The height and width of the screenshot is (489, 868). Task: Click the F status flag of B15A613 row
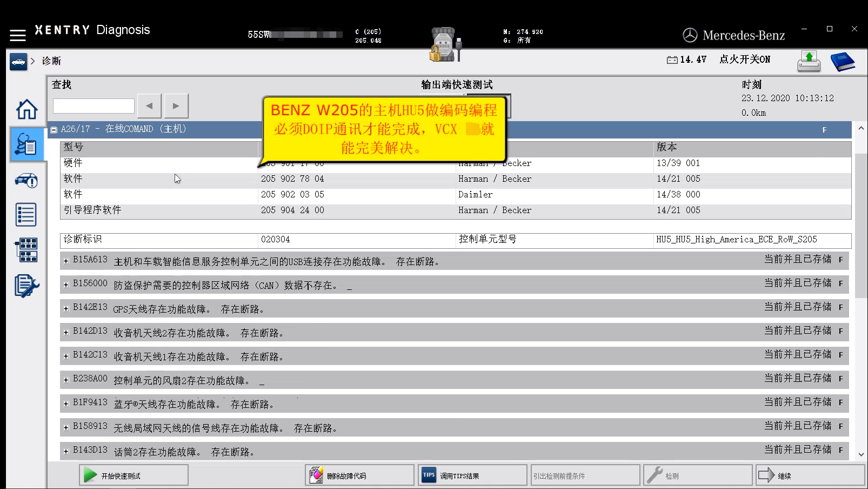click(841, 260)
